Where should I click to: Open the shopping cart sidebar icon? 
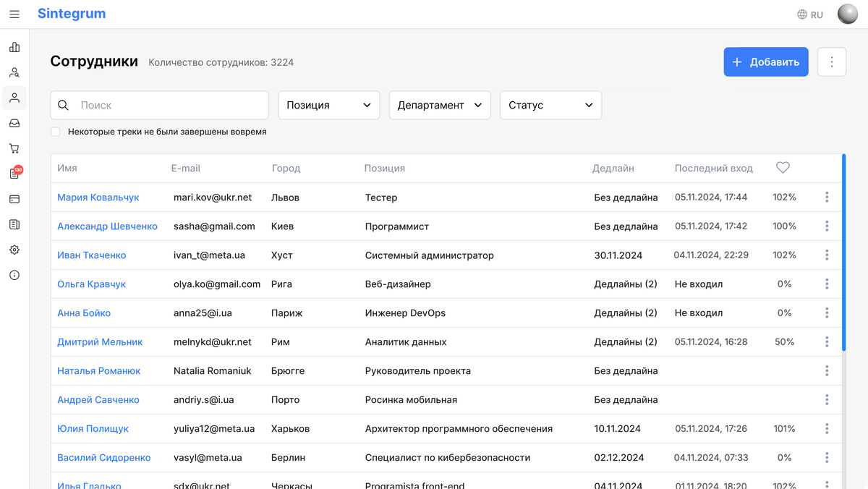(14, 148)
